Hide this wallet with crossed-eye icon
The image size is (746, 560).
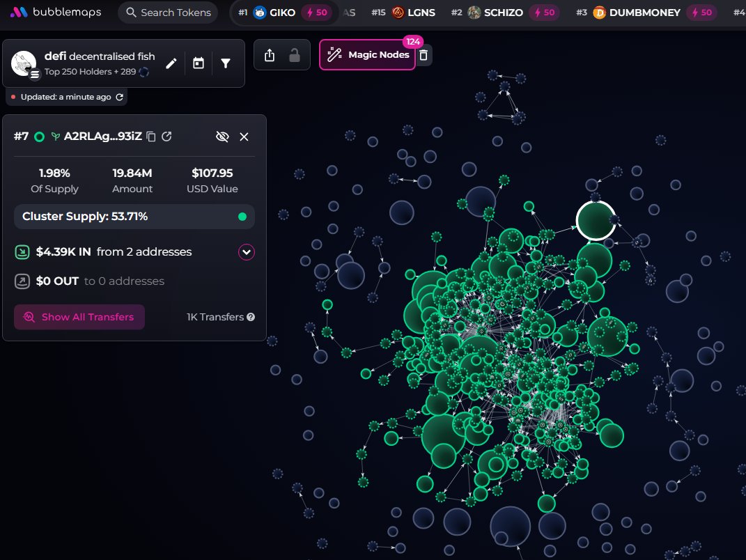coord(222,137)
